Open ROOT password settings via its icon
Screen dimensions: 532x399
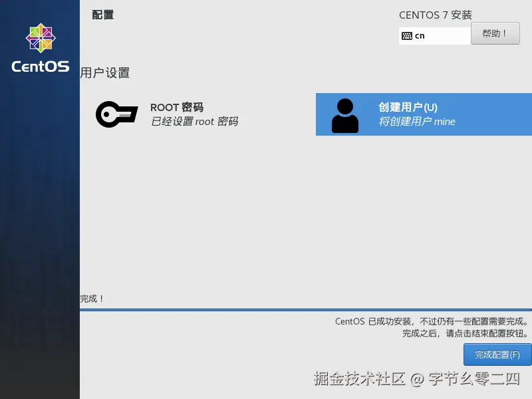(x=116, y=114)
